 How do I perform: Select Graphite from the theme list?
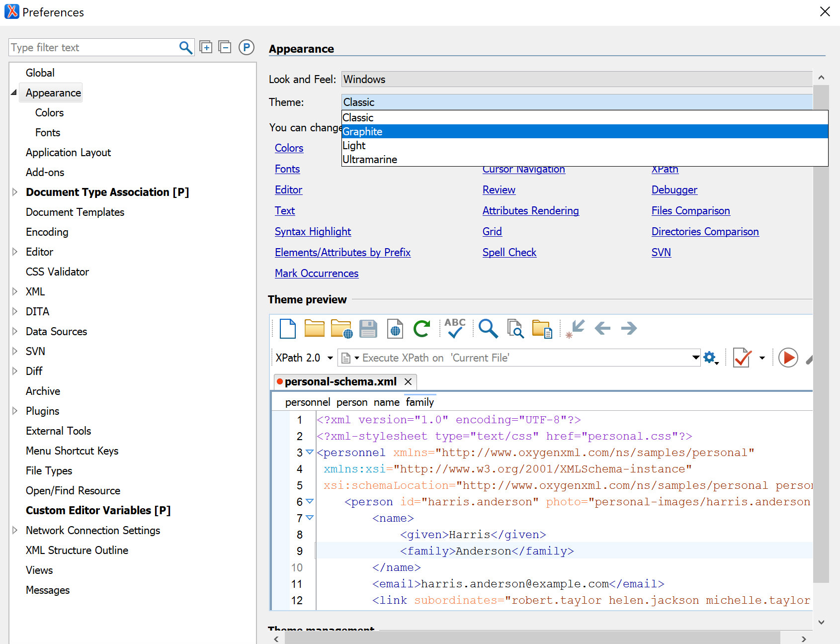[x=585, y=132]
